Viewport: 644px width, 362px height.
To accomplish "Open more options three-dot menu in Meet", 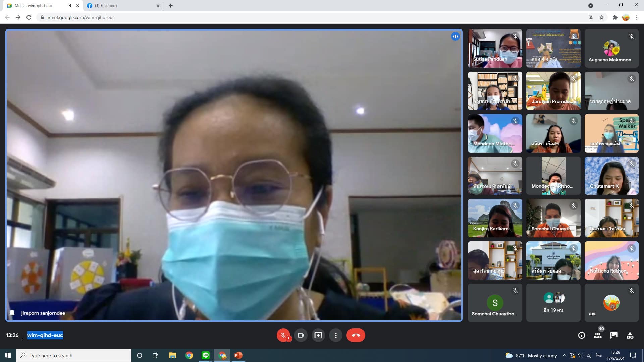I will [x=336, y=335].
